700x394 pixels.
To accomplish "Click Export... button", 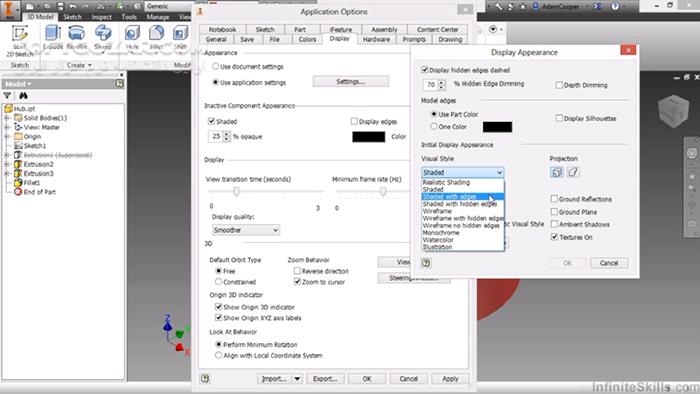I will [325, 379].
